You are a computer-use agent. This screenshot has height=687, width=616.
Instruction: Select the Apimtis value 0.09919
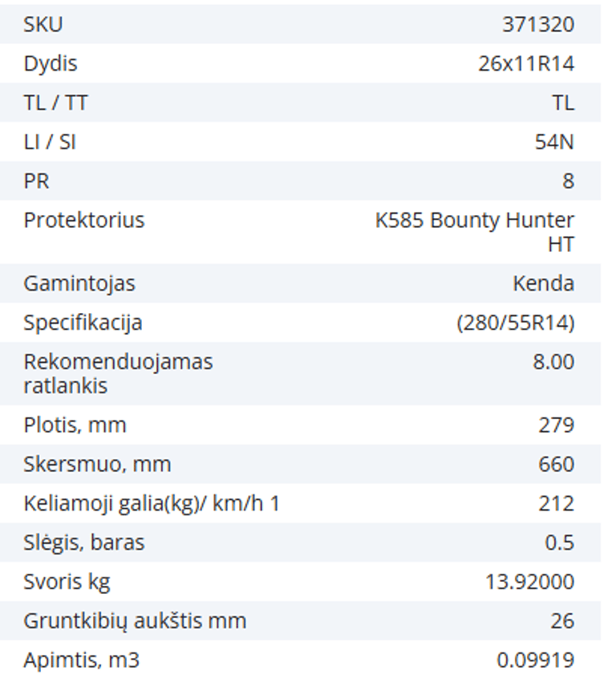pos(535,661)
